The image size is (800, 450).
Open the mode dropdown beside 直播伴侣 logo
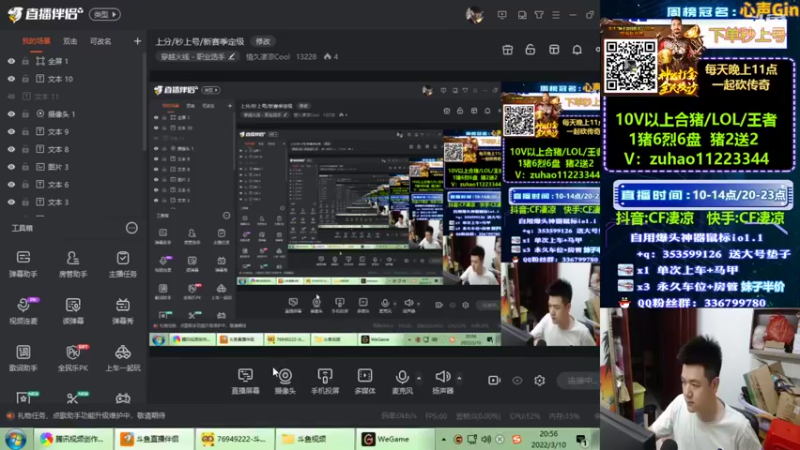point(105,14)
